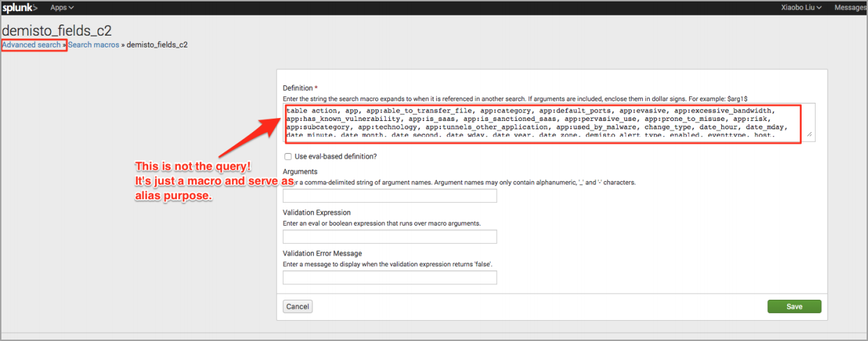Click the Validation Error Message label
The image size is (868, 341).
point(321,254)
